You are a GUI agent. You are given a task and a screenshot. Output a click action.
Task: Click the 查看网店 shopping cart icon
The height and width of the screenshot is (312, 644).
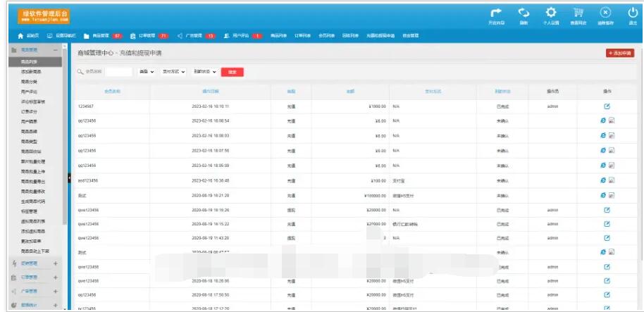click(578, 13)
